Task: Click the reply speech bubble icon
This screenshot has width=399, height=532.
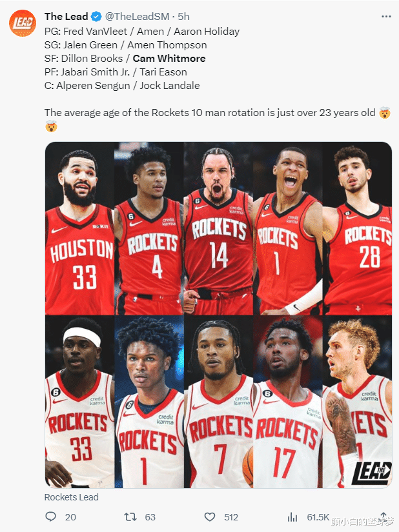Action: coord(50,517)
